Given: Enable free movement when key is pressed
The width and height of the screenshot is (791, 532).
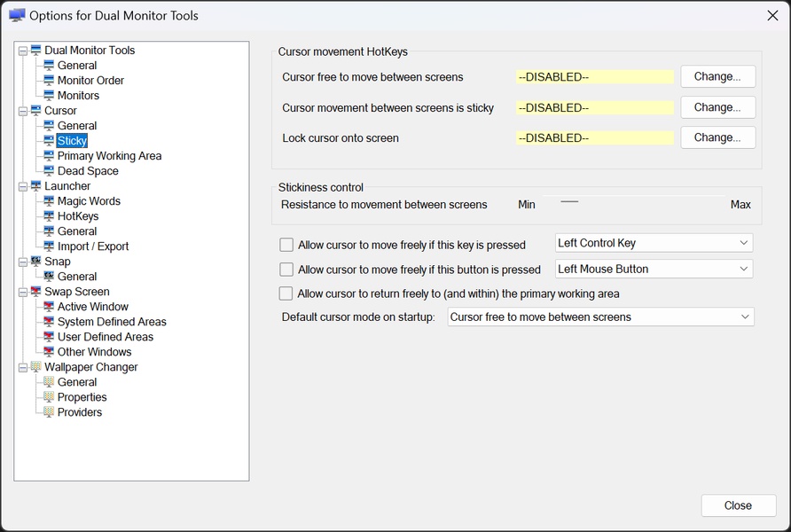Looking at the screenshot, I should click(286, 245).
